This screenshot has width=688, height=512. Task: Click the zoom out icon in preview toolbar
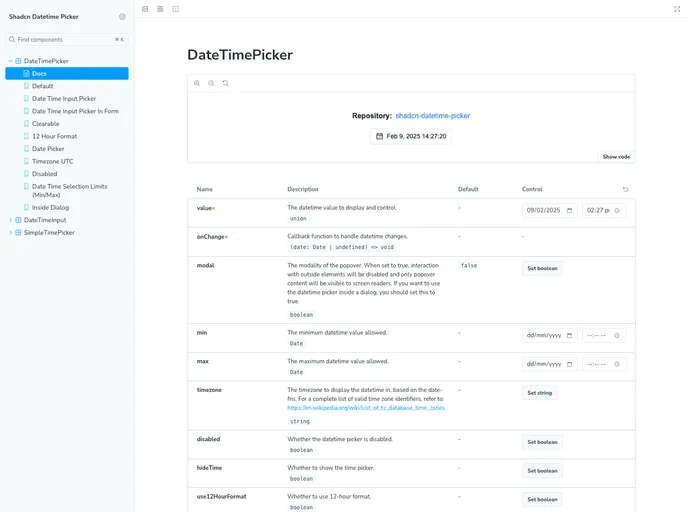[x=211, y=83]
